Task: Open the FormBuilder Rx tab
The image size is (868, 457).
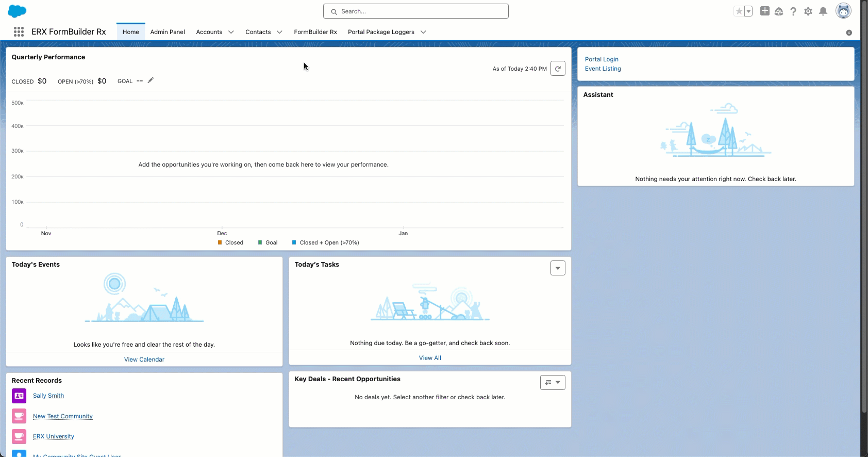Action: click(315, 32)
